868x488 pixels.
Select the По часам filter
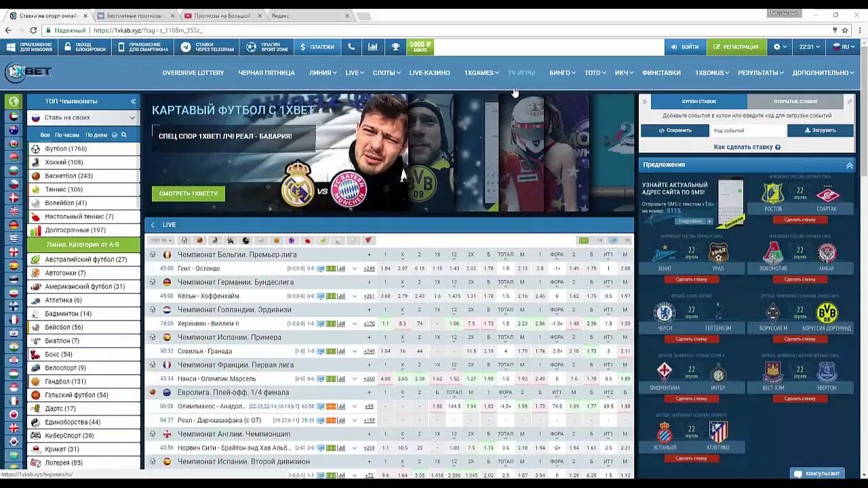pos(67,135)
